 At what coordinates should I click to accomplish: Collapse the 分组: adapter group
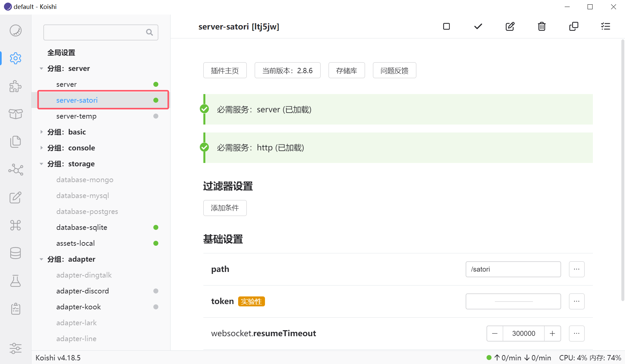coord(41,259)
